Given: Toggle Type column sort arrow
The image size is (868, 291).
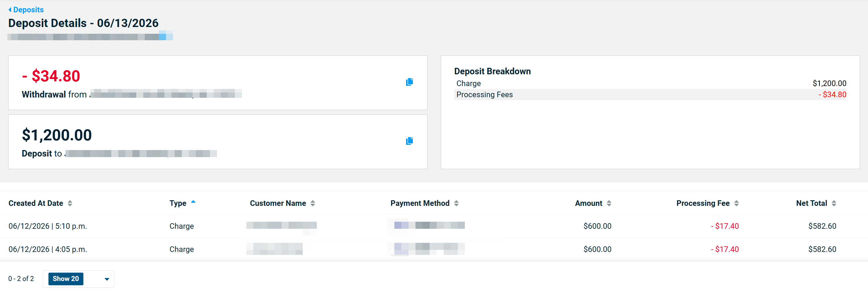Looking at the screenshot, I should (x=193, y=202).
